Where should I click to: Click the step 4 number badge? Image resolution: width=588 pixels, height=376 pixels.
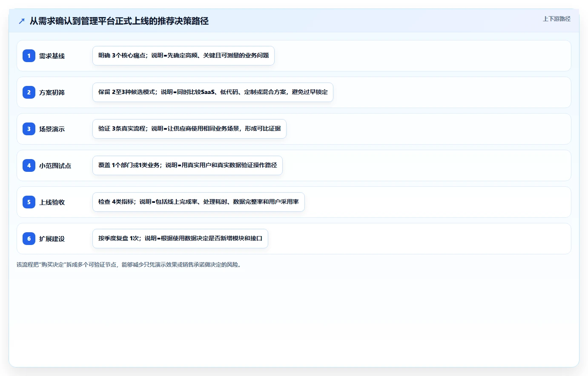point(29,165)
